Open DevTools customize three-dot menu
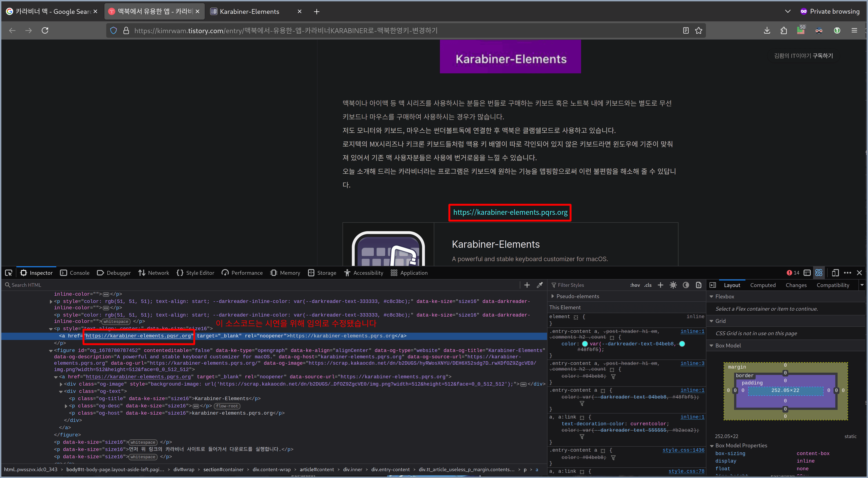 (x=847, y=273)
